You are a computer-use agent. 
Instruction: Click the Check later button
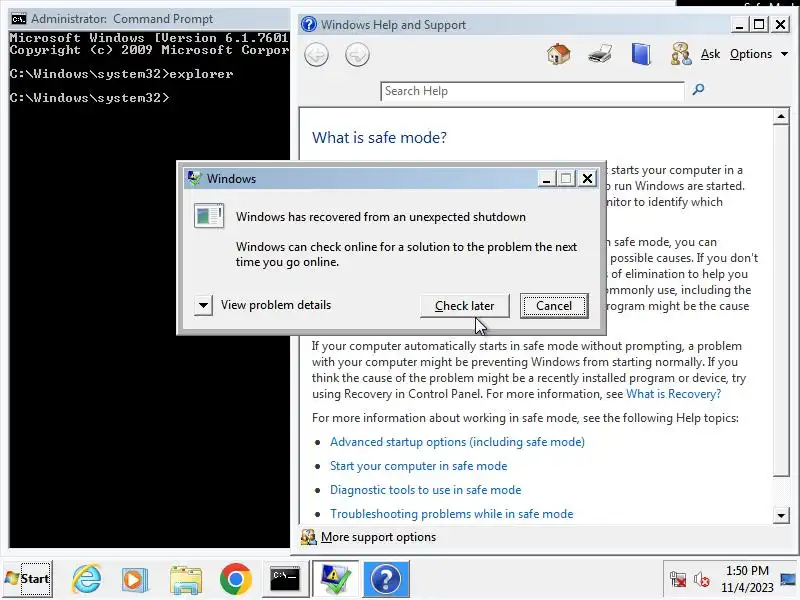click(464, 306)
